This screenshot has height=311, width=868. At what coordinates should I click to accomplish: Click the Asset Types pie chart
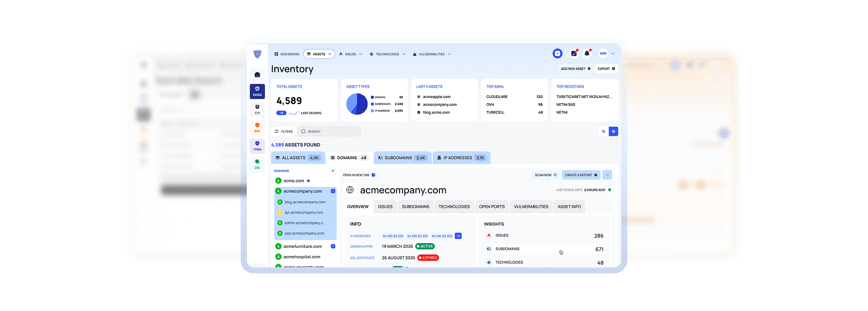pyautogui.click(x=357, y=104)
